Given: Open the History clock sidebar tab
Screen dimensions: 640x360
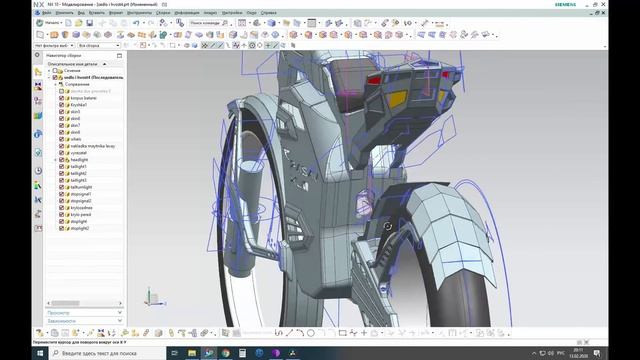Looking at the screenshot, I should point(38,171).
